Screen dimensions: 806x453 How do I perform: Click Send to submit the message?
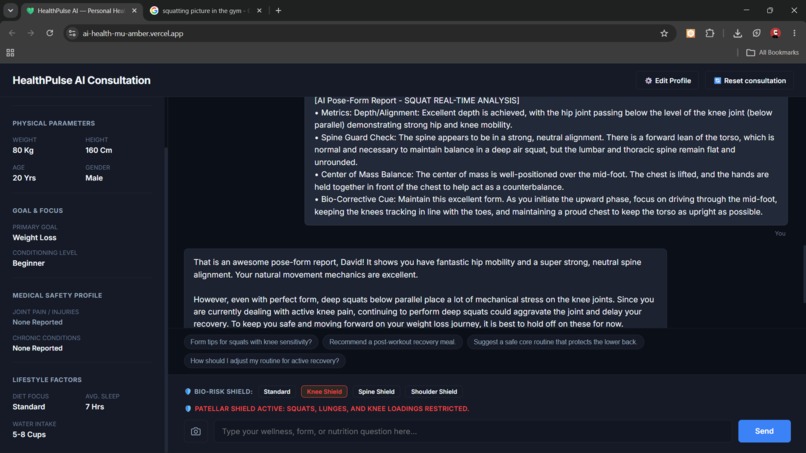point(764,431)
